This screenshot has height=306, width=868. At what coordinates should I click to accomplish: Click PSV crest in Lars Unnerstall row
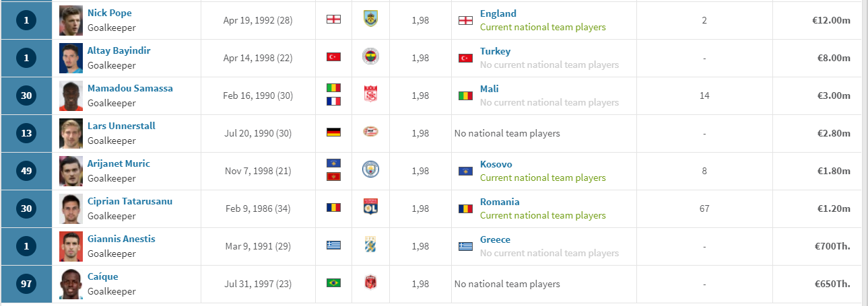[370, 132]
